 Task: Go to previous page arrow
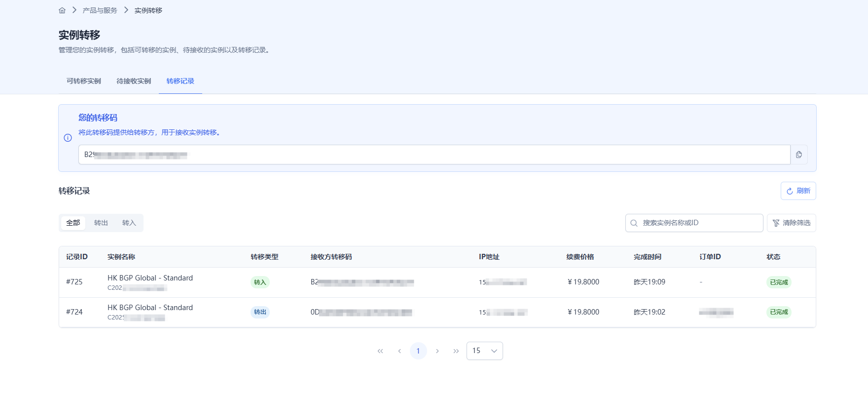pyautogui.click(x=399, y=351)
